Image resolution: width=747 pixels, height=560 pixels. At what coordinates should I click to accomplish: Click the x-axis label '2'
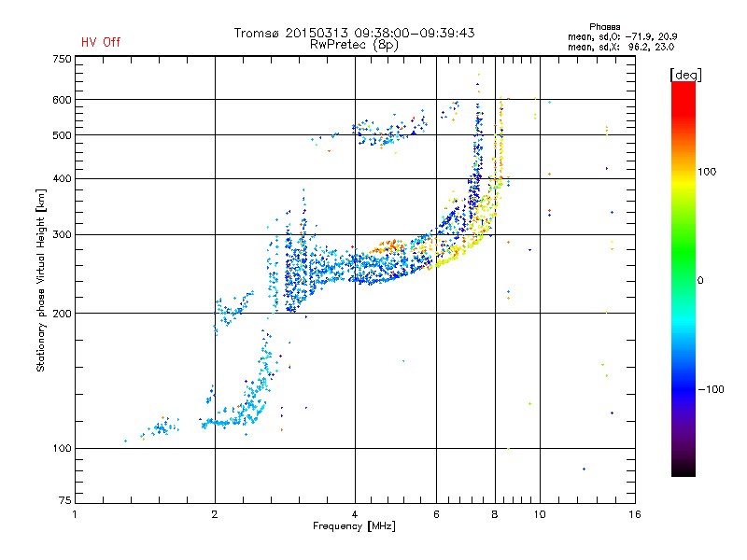(x=215, y=514)
